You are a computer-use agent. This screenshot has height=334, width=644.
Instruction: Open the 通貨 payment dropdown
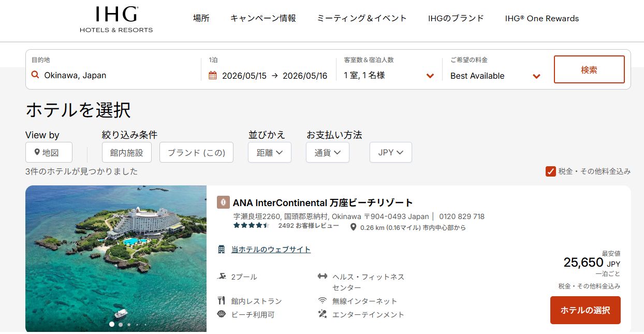coord(328,152)
